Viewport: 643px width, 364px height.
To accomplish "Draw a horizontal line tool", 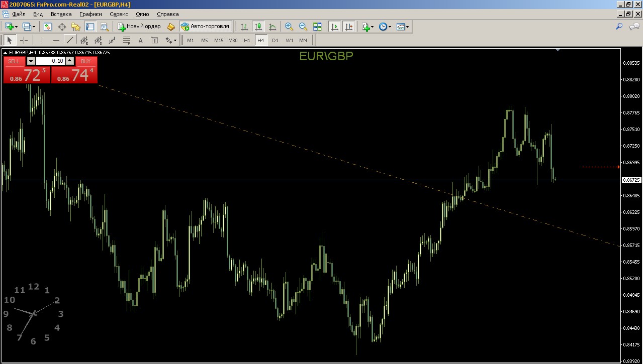I will click(56, 40).
